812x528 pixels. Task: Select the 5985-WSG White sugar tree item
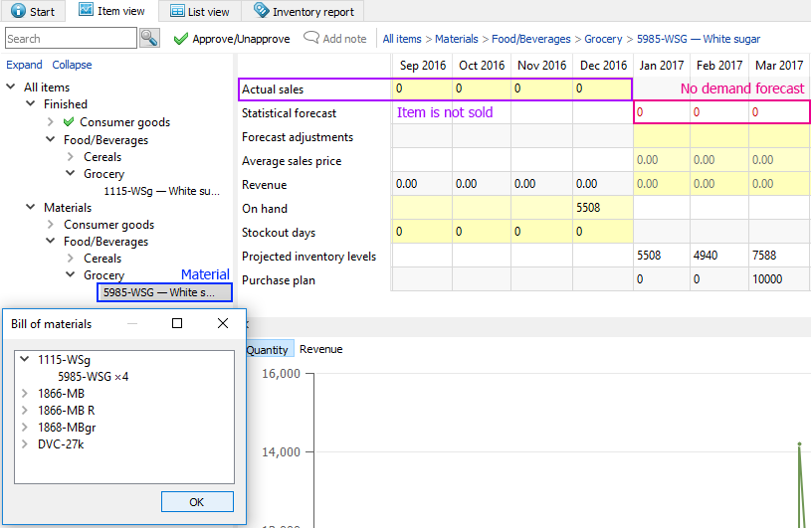(x=159, y=292)
